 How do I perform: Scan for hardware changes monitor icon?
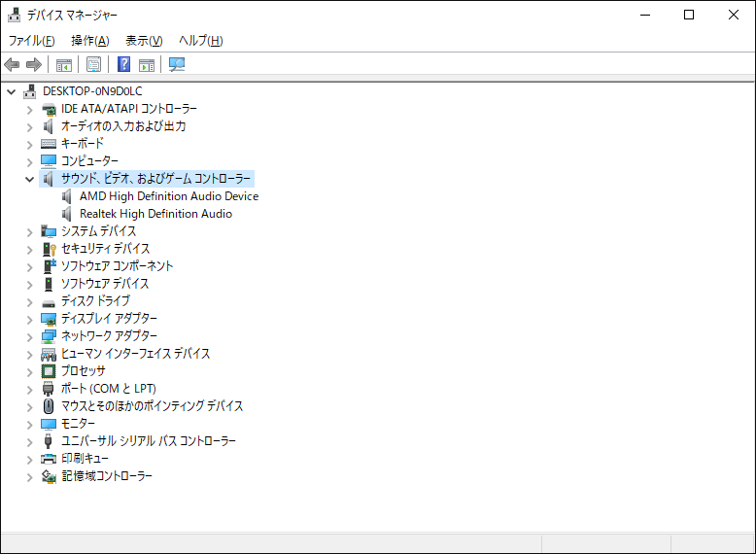point(177,64)
